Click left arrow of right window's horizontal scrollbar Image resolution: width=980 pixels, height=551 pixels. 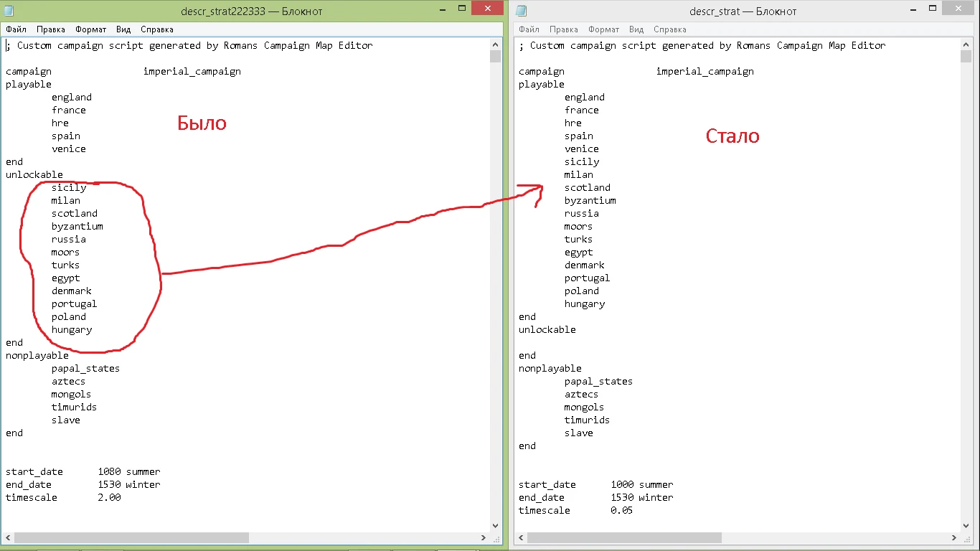point(520,537)
